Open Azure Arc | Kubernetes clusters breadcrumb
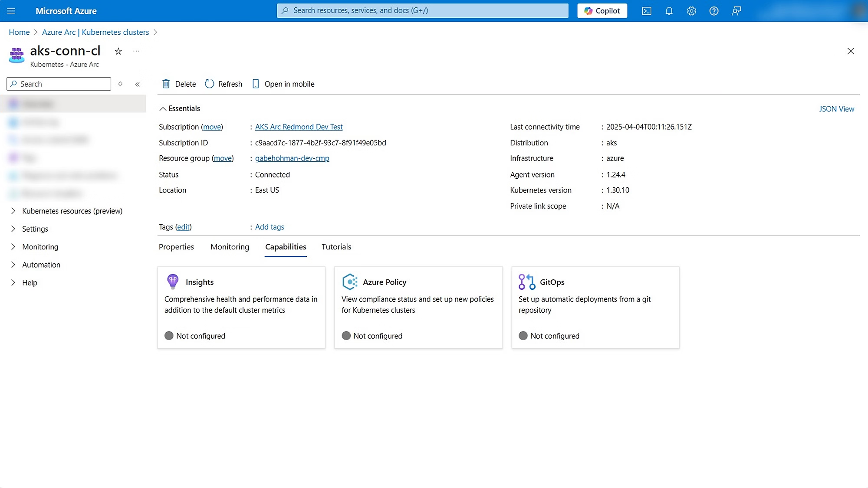The height and width of the screenshot is (488, 868). click(95, 32)
